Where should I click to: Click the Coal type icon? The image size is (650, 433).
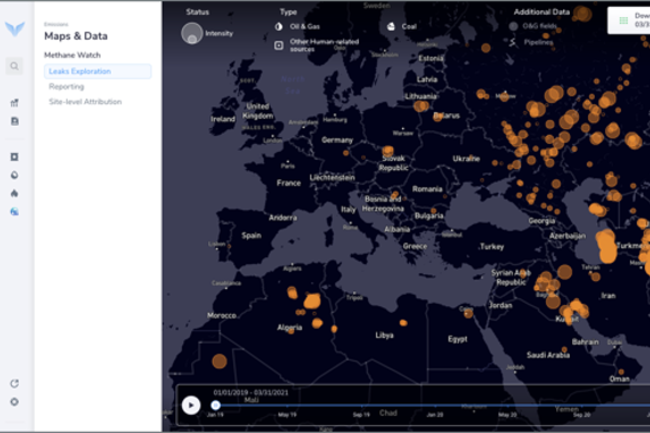coord(391,27)
